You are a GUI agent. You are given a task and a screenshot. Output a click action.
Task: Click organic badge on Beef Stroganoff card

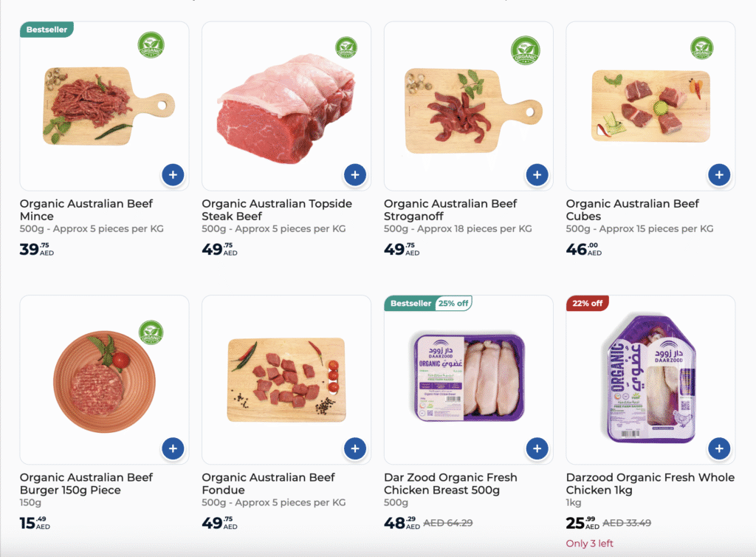[526, 50]
